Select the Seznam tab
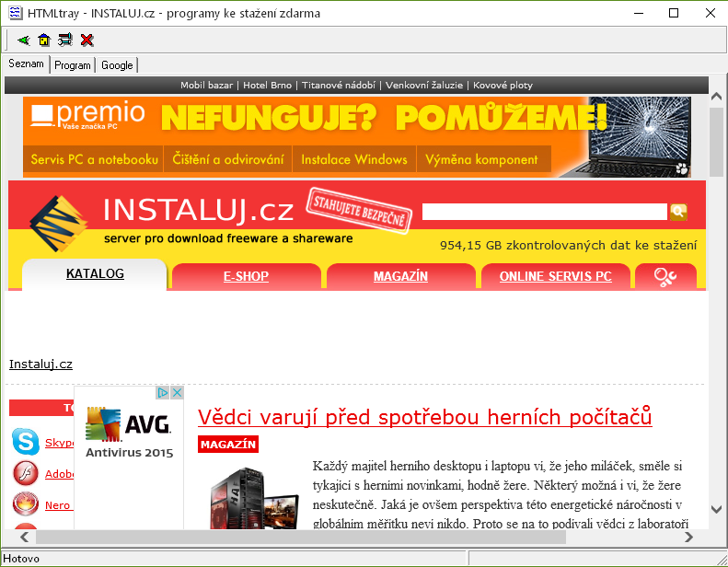Viewport: 728px width, 567px height. pyautogui.click(x=26, y=64)
